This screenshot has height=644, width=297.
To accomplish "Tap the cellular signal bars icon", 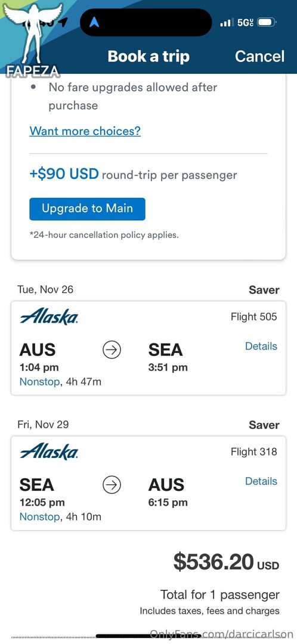I will tap(227, 22).
